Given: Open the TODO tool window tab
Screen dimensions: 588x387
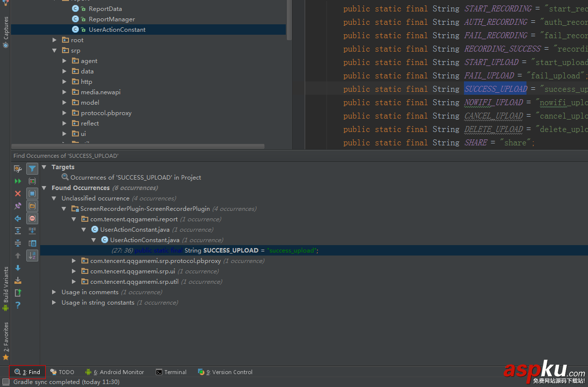Looking at the screenshot, I should [x=62, y=372].
